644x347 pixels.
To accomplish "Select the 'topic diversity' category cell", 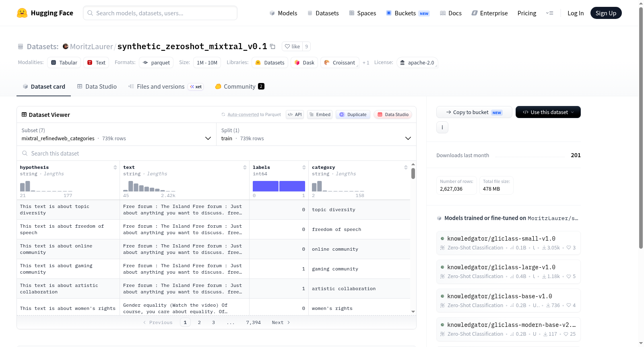I will click(x=359, y=210).
